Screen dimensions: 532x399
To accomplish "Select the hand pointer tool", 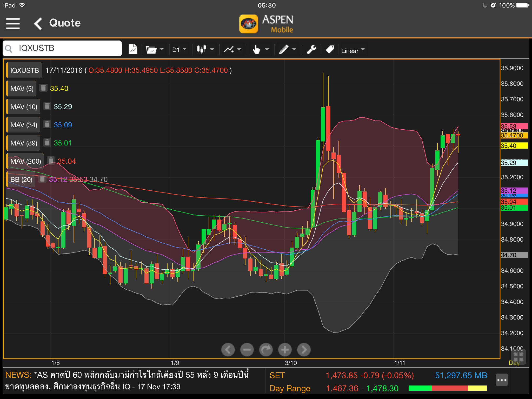I will 260,49.
